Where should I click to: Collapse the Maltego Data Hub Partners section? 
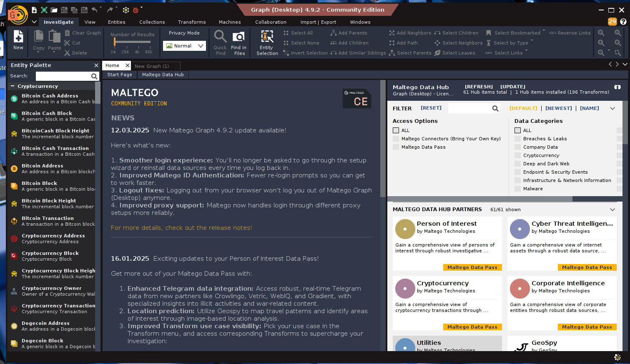[x=612, y=209]
